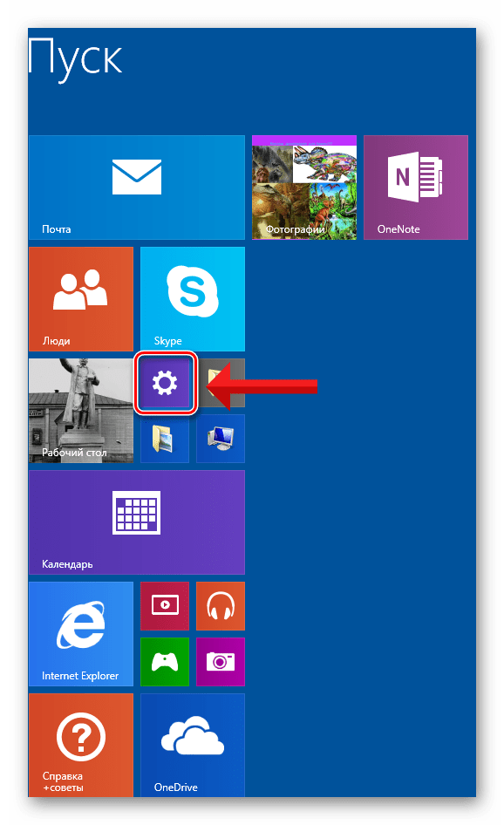
Task: Open the pictures folder small tile
Action: (165, 439)
